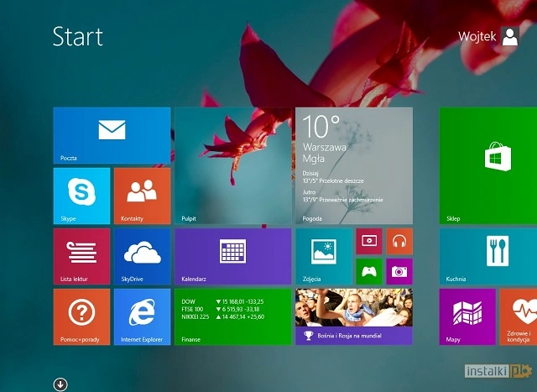The width and height of the screenshot is (537, 392).
Task: Open the Mapy maps tile
Action: point(467,317)
